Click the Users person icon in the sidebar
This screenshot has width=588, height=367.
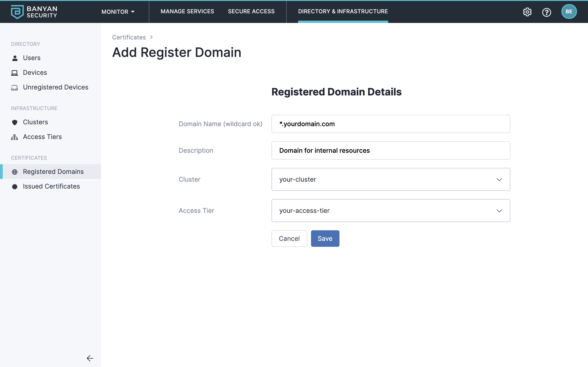(x=15, y=58)
